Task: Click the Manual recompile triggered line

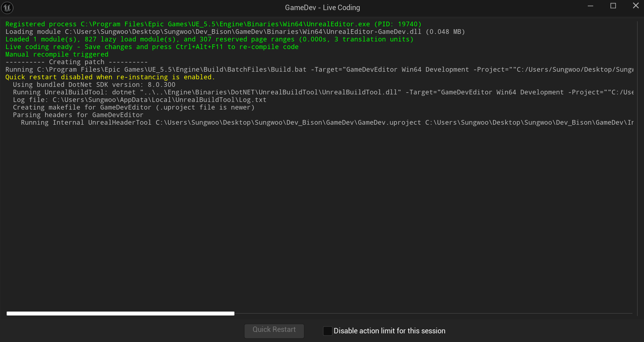Action: tap(57, 54)
